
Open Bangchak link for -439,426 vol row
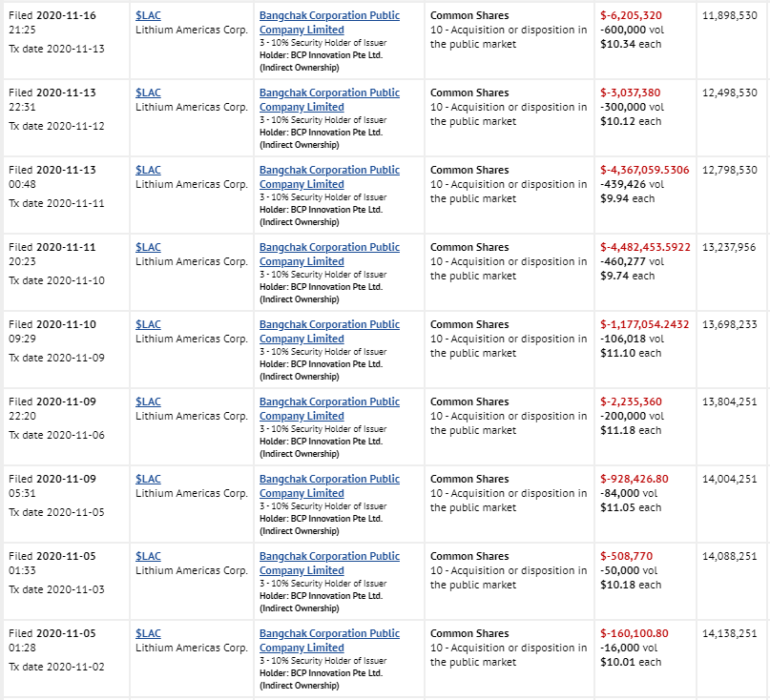point(329,176)
